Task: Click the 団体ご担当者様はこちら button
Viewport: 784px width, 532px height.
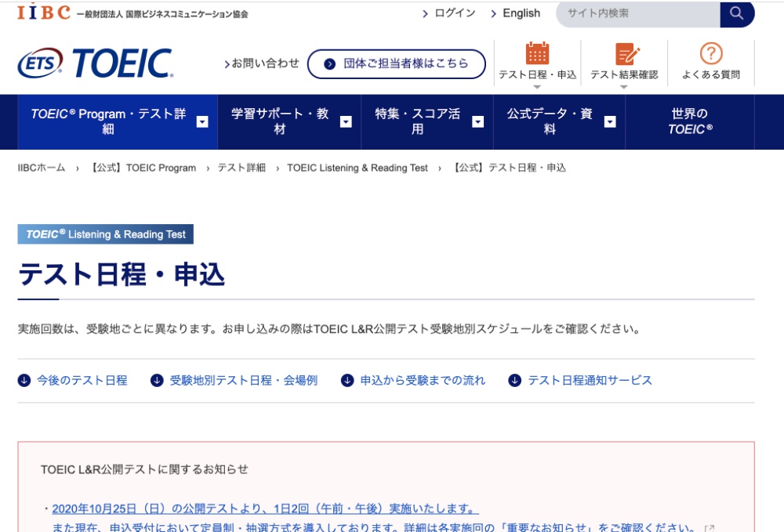Action: 397,64
